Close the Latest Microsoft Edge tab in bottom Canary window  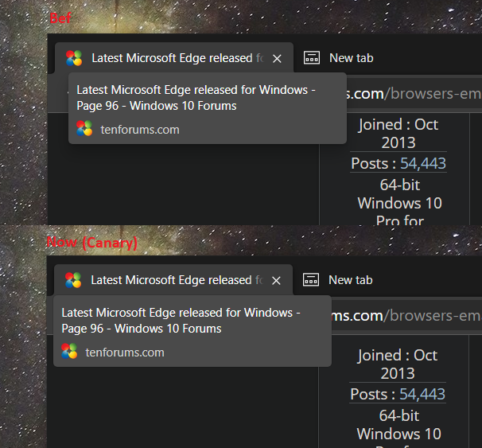coord(276,280)
